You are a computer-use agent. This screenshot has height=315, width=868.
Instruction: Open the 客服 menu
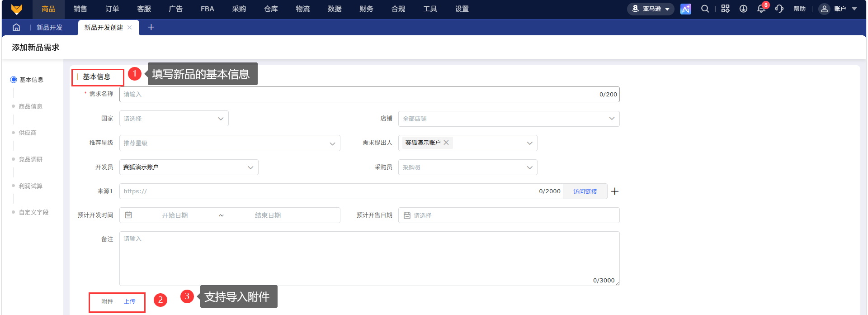click(x=144, y=9)
